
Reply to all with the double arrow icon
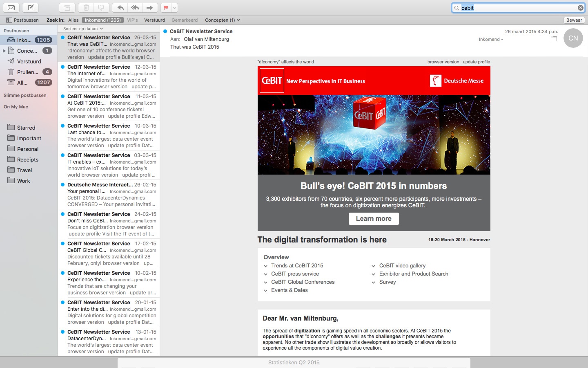tap(135, 7)
